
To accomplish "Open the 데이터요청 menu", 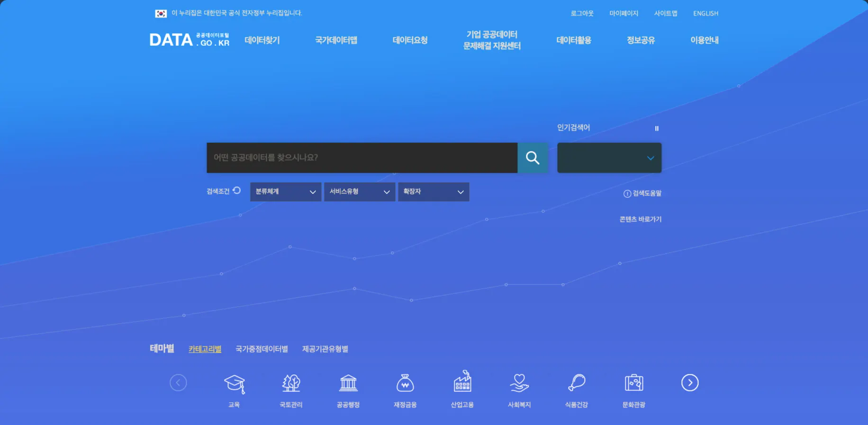I will point(410,40).
